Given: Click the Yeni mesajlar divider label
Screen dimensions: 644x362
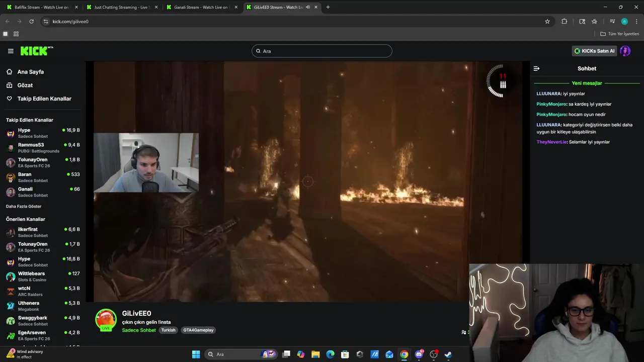Looking at the screenshot, I should click(587, 83).
